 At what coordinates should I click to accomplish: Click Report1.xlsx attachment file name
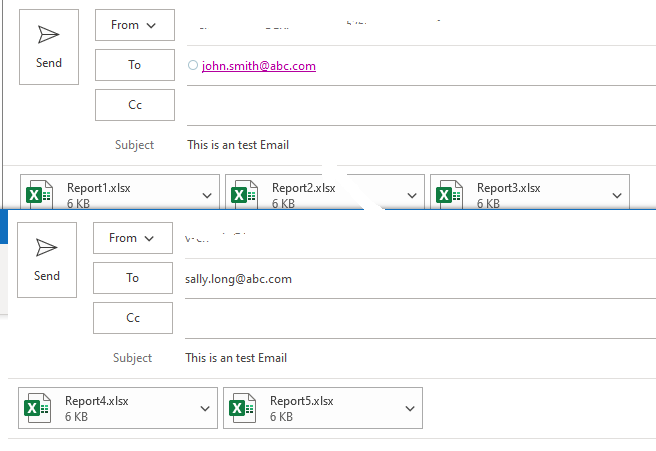pos(99,188)
